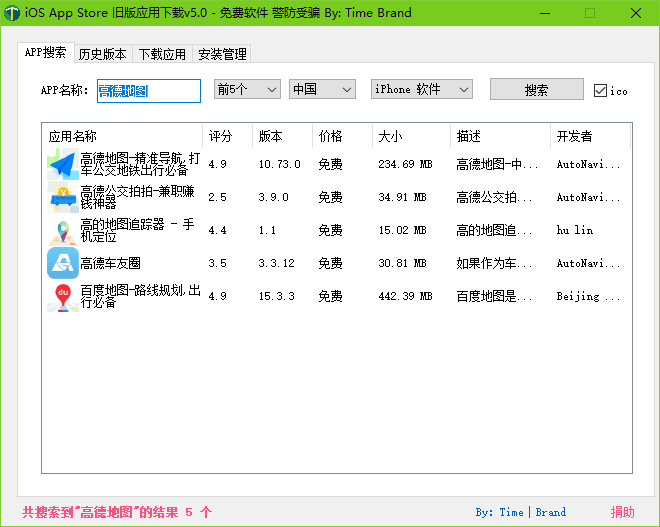The height and width of the screenshot is (527, 660).
Task: Click the app logo in title bar
Action: click(11, 13)
